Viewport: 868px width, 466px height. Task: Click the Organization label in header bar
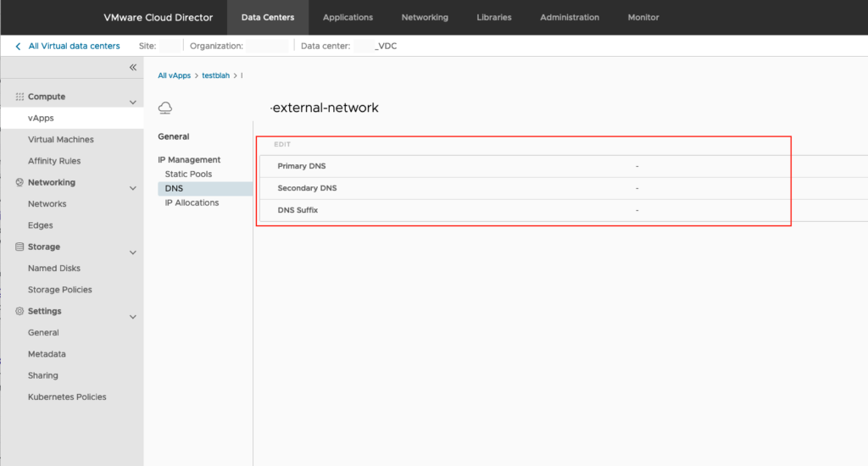point(216,46)
